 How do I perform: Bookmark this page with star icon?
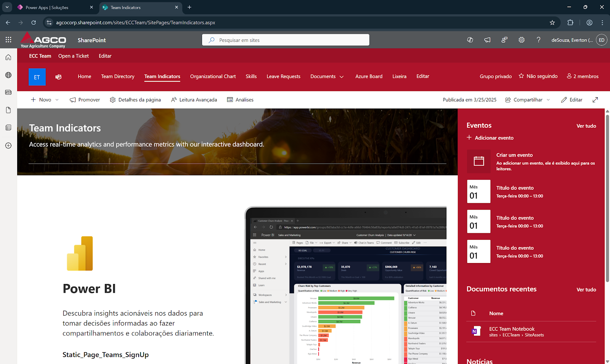point(552,22)
